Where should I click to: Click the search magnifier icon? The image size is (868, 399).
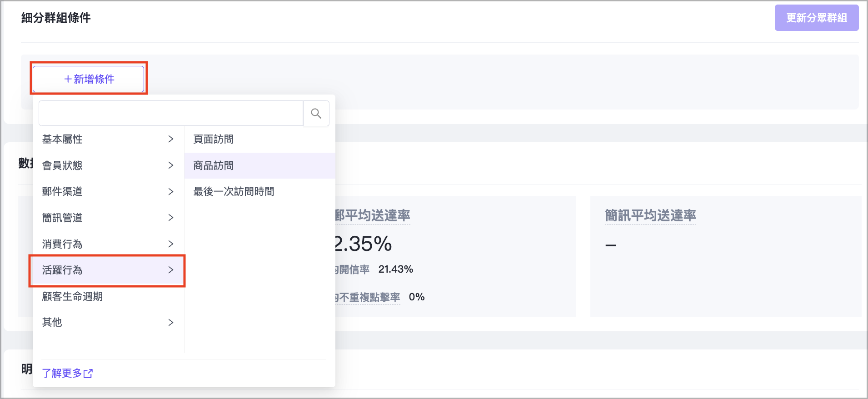pyautogui.click(x=316, y=113)
